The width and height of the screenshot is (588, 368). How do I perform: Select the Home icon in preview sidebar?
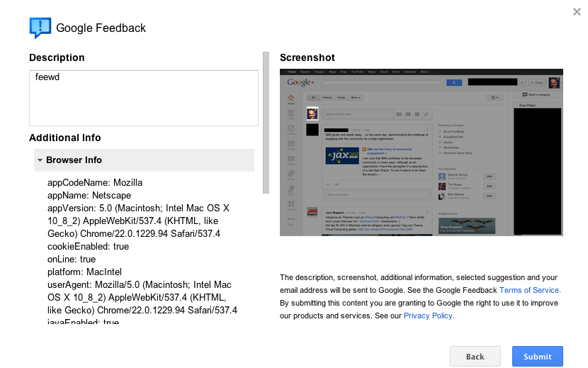(x=290, y=99)
